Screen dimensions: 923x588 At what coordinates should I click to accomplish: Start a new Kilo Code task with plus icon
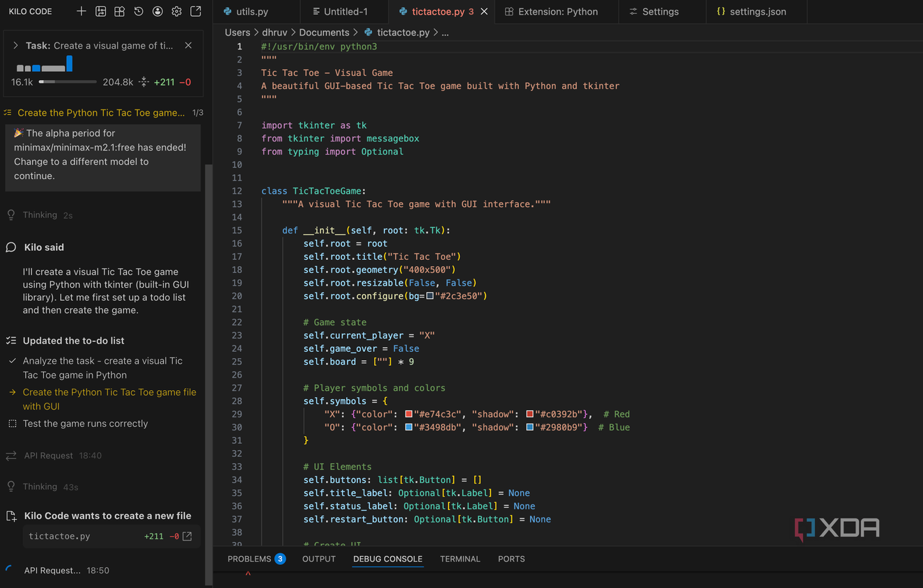pyautogui.click(x=82, y=11)
